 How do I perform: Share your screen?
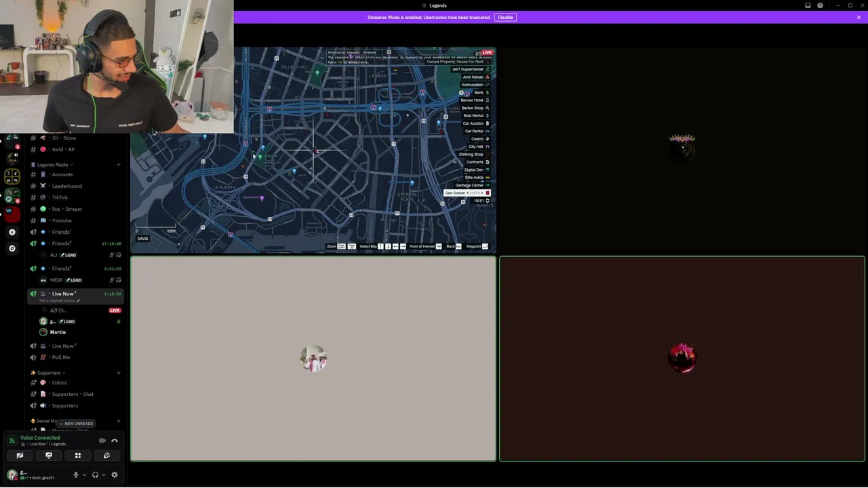(x=49, y=455)
